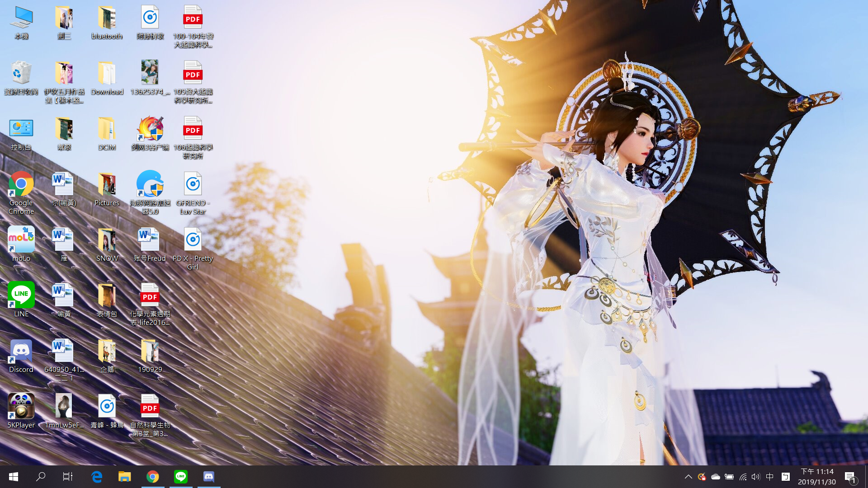Open the 640950_41 Word document
Screen dimensions: 868x488
(64, 360)
